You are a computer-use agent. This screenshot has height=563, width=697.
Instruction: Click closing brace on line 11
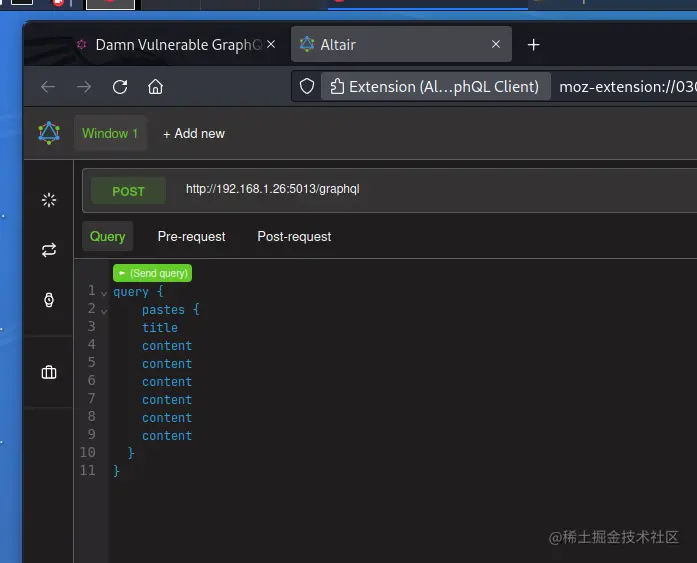116,470
